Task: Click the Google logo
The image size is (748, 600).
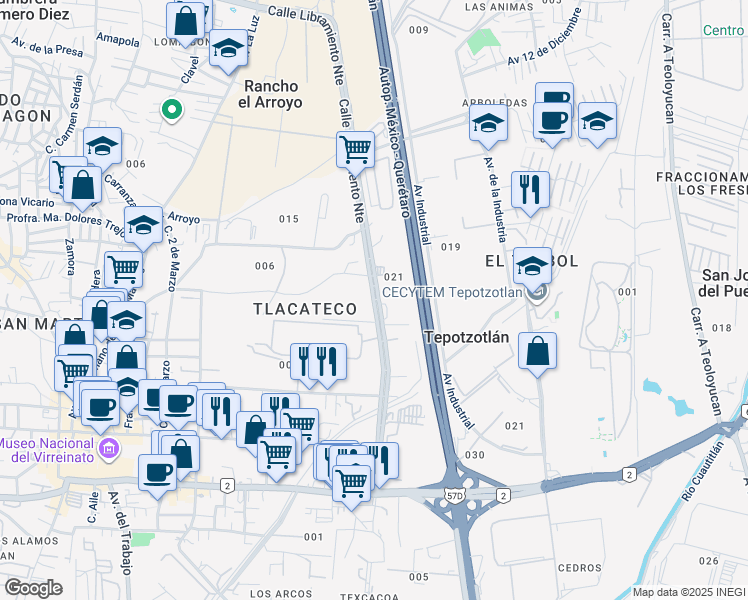Action: (x=34, y=588)
